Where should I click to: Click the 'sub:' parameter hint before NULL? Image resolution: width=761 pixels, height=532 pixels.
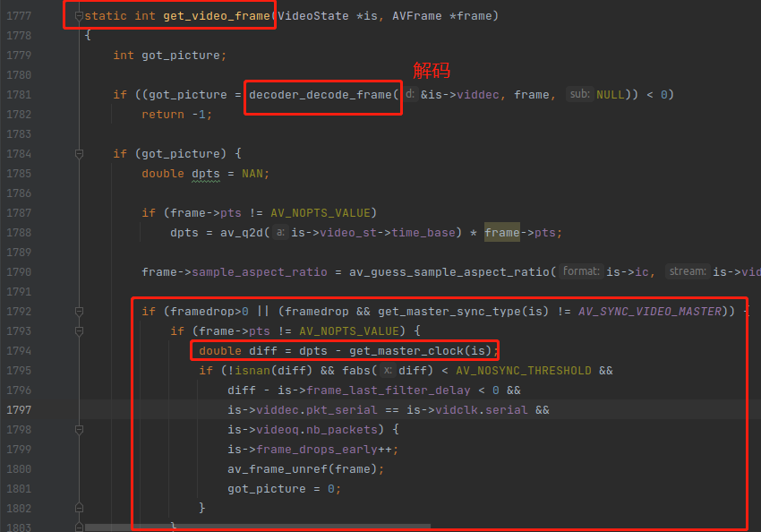tap(580, 95)
